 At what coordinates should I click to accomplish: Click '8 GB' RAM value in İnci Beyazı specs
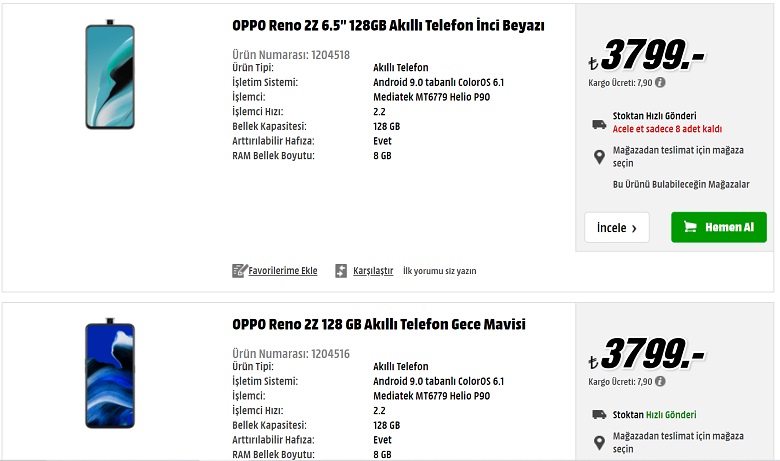point(383,156)
